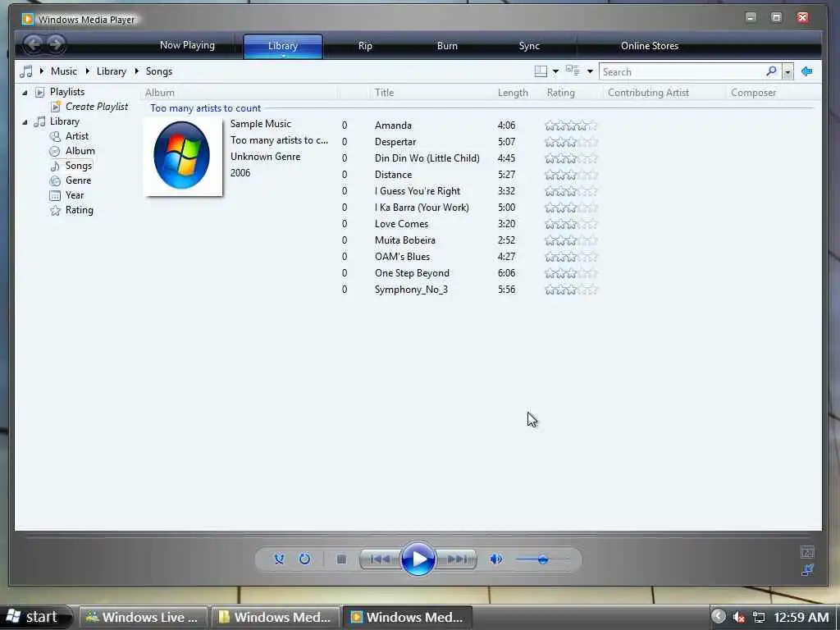This screenshot has width=840, height=630.
Task: Go back with the Back arrow button
Action: (33, 44)
